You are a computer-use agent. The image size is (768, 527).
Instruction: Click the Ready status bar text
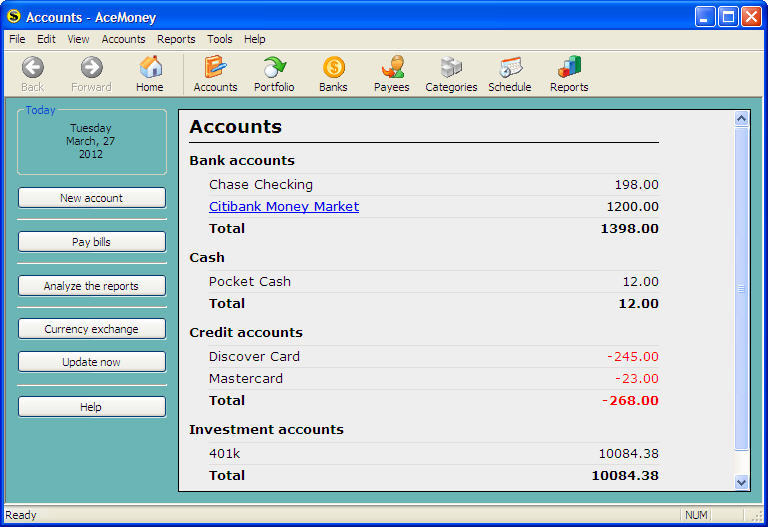(x=21, y=515)
